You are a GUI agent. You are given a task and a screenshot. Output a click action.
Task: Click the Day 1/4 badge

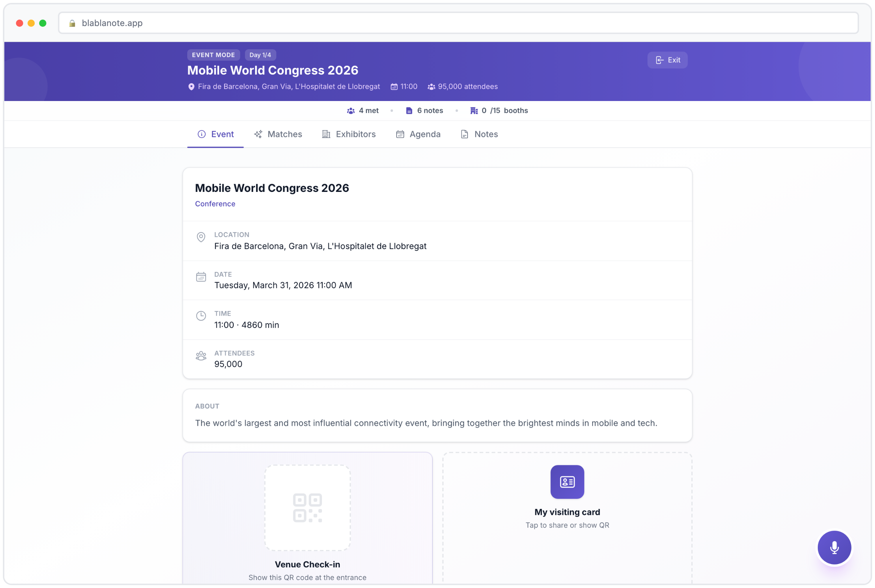[260, 55]
